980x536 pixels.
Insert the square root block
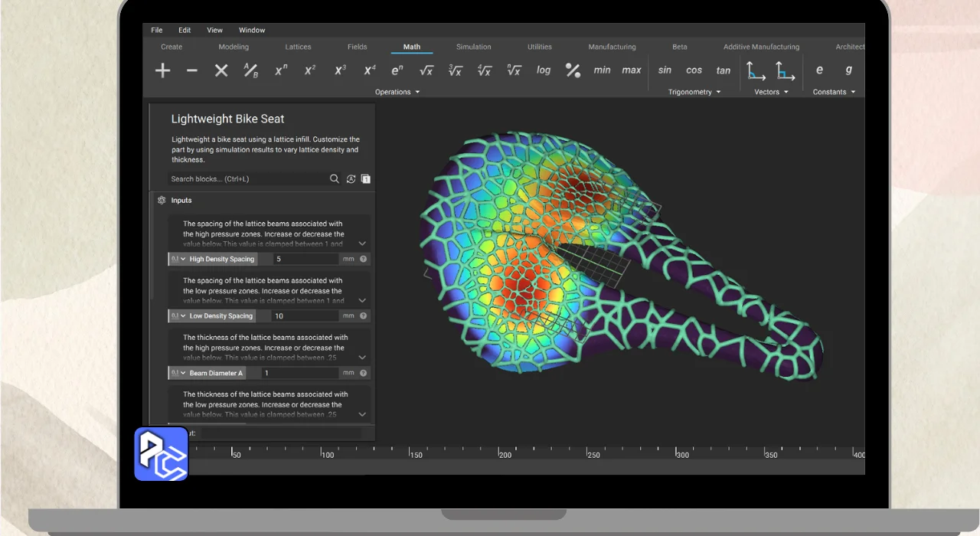(x=426, y=70)
